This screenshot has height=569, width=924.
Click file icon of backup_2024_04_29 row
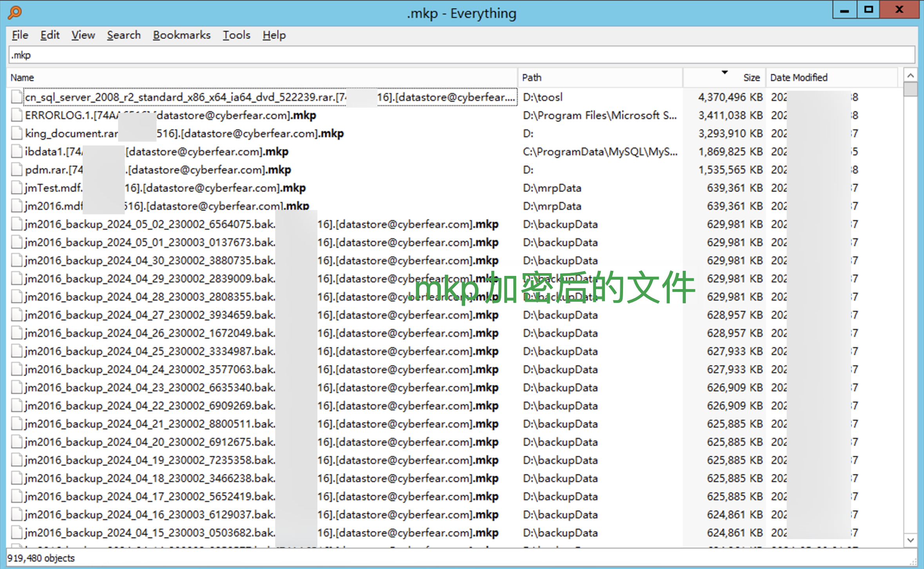tap(16, 279)
